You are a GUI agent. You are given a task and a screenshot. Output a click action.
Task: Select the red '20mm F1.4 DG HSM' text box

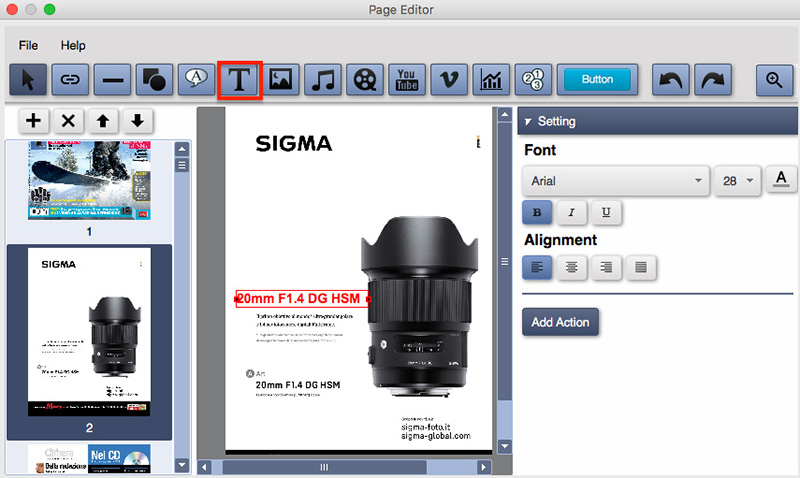coord(302,298)
